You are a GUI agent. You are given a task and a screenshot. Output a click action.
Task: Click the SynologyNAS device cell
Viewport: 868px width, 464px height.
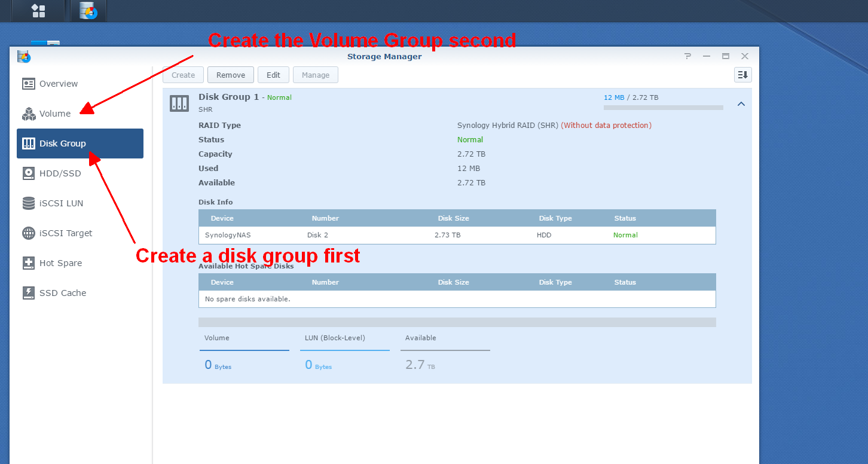(228, 235)
